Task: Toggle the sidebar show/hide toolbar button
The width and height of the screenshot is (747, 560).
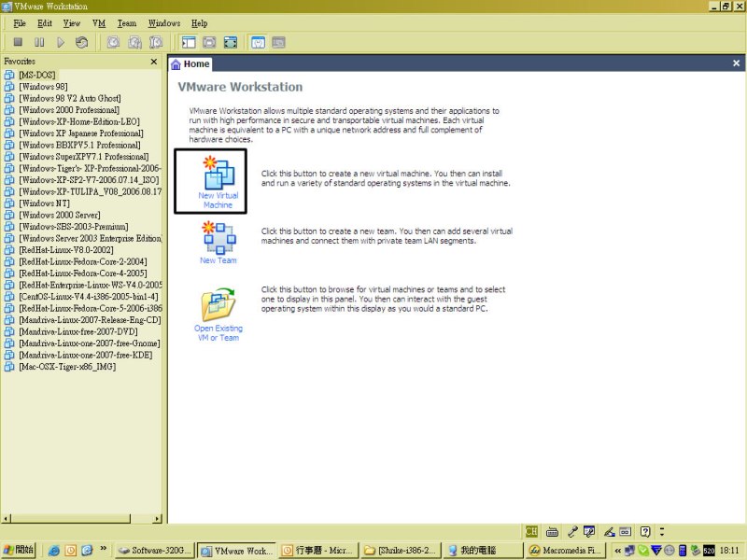Action: pyautogui.click(x=189, y=42)
